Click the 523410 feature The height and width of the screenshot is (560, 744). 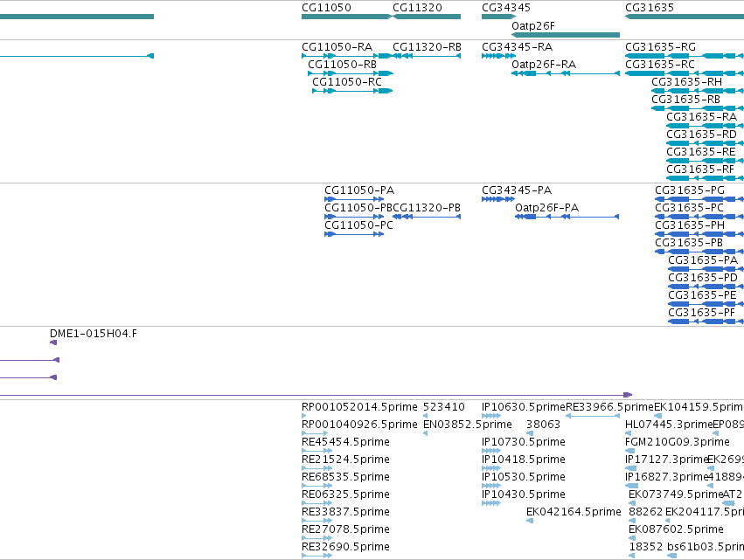[x=425, y=416]
